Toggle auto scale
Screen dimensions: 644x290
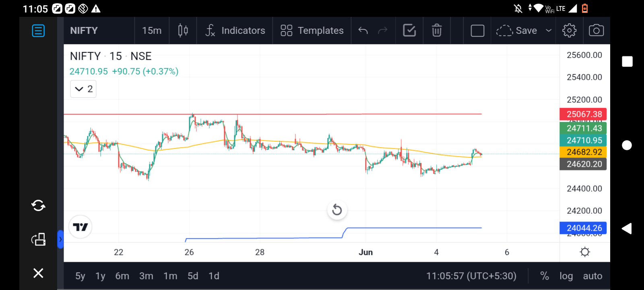[592, 276]
